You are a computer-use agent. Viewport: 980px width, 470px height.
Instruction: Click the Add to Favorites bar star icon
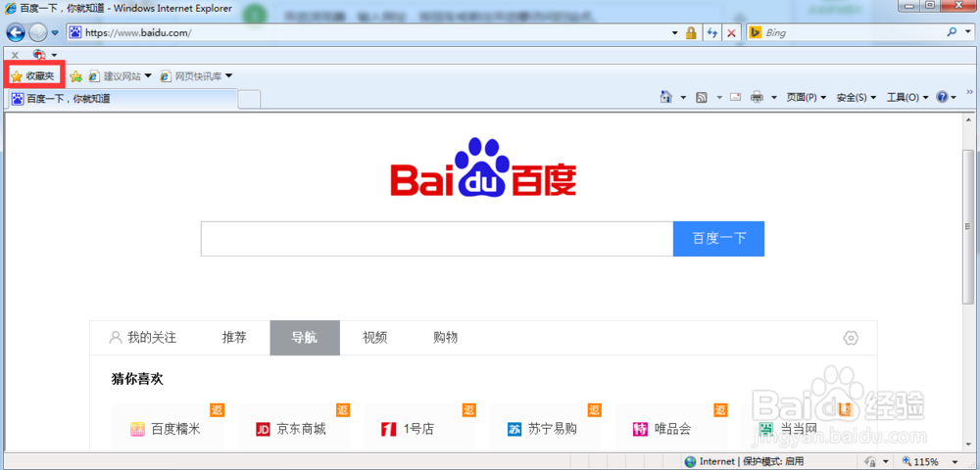click(76, 76)
